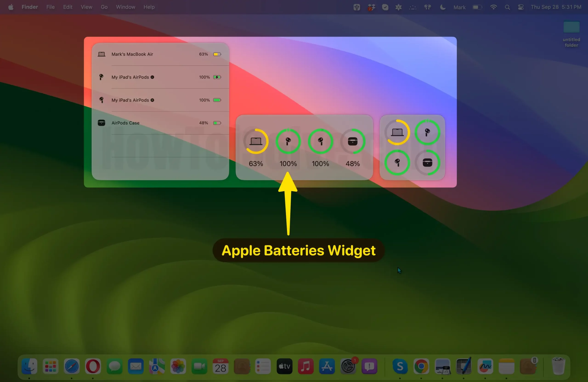Open the Wi-Fi menu
Screen dimensions: 588x382
click(493, 7)
